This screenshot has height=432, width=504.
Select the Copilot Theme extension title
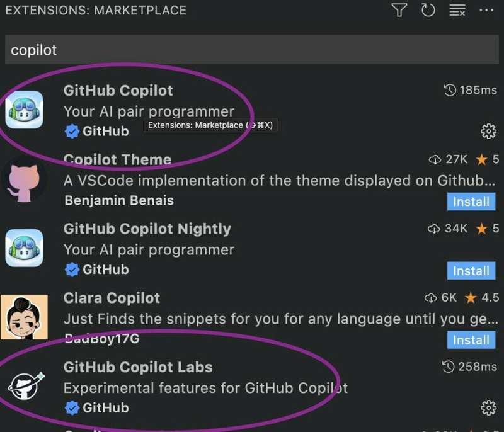point(117,160)
